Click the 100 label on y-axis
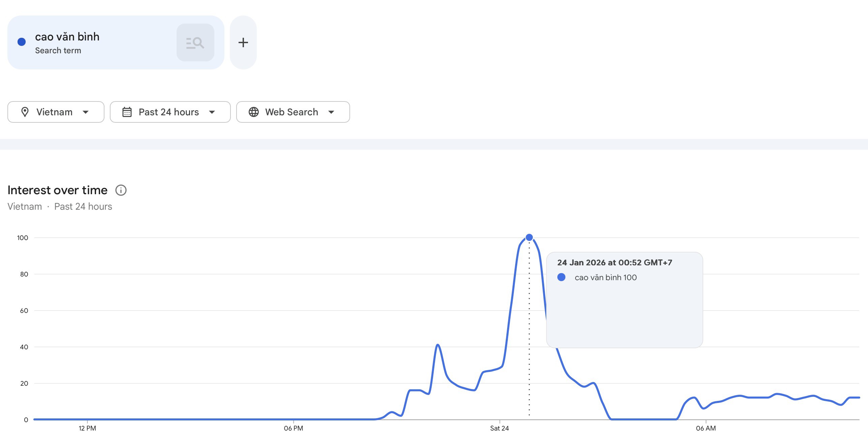 [23, 238]
